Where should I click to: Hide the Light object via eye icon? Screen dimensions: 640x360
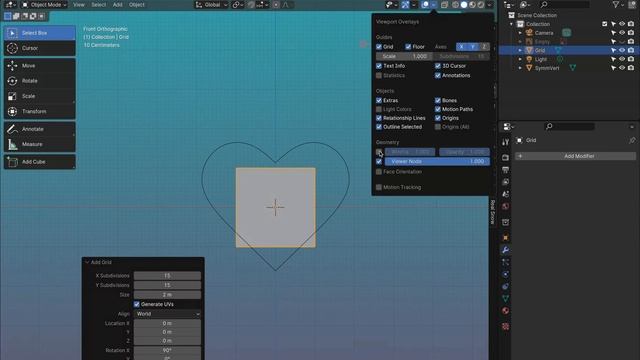click(622, 59)
